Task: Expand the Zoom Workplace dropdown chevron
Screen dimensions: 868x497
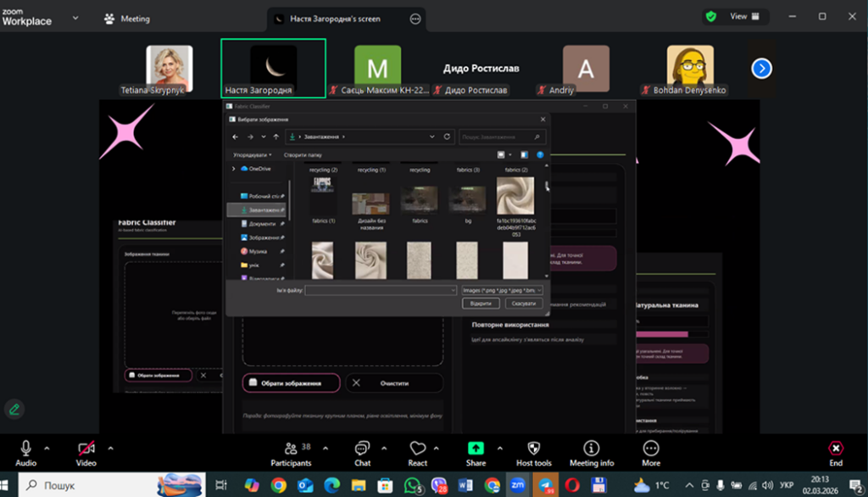Action: (x=75, y=18)
